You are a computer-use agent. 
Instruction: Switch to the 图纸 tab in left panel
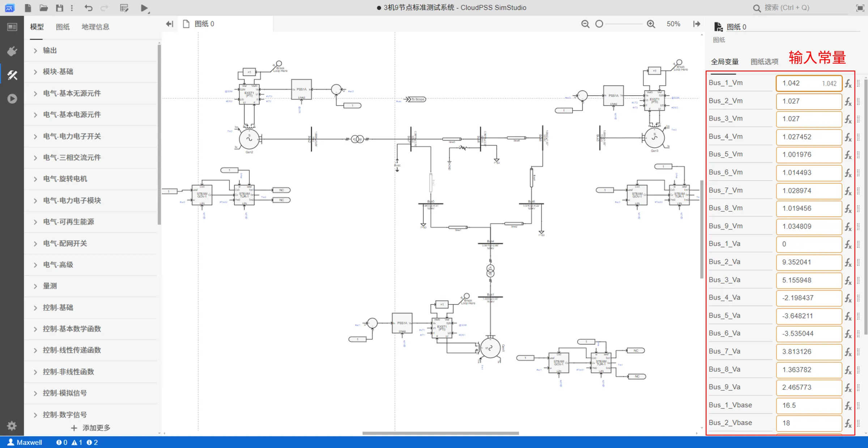[x=63, y=27]
